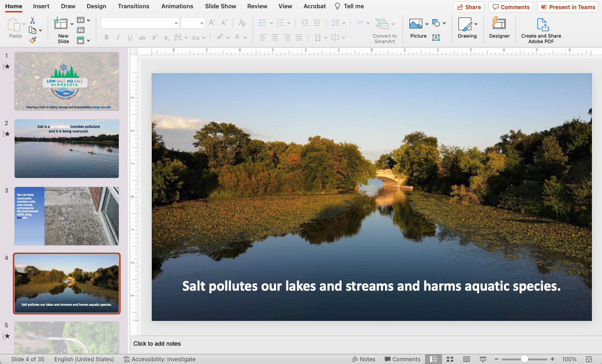Insert a text box from ribbon
Viewport: 602px width, 364px height.
click(x=436, y=38)
